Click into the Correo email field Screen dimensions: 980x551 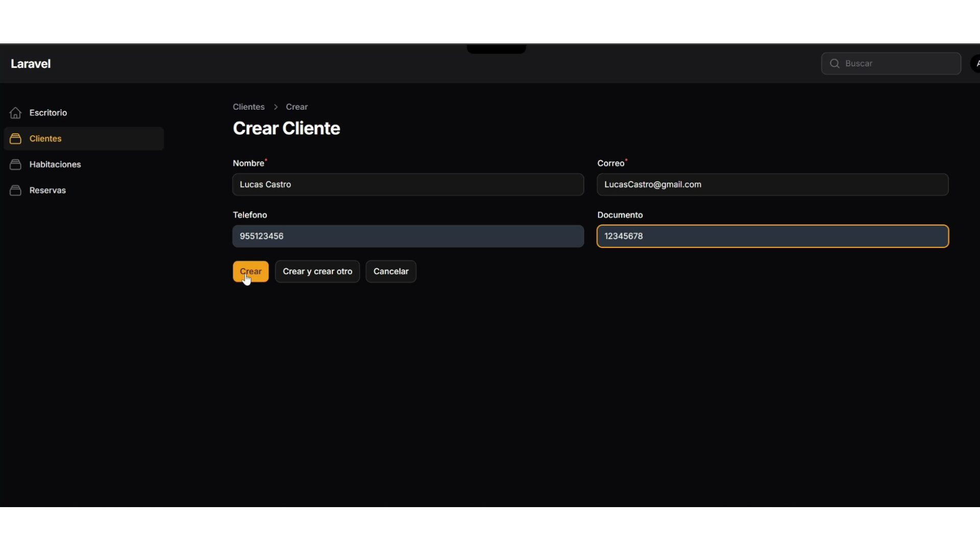pos(772,185)
